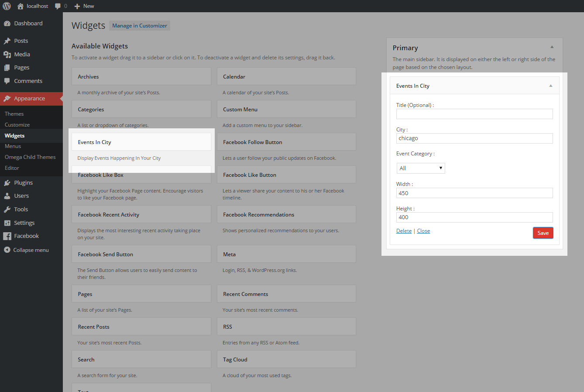Open the Themes submenu item
The image size is (584, 392).
click(x=14, y=114)
